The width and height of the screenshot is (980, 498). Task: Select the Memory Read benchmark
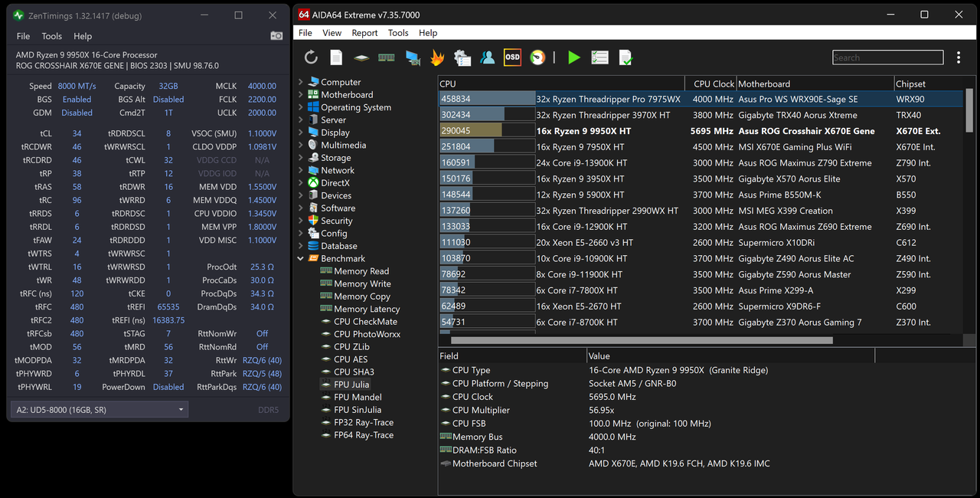pyautogui.click(x=361, y=271)
